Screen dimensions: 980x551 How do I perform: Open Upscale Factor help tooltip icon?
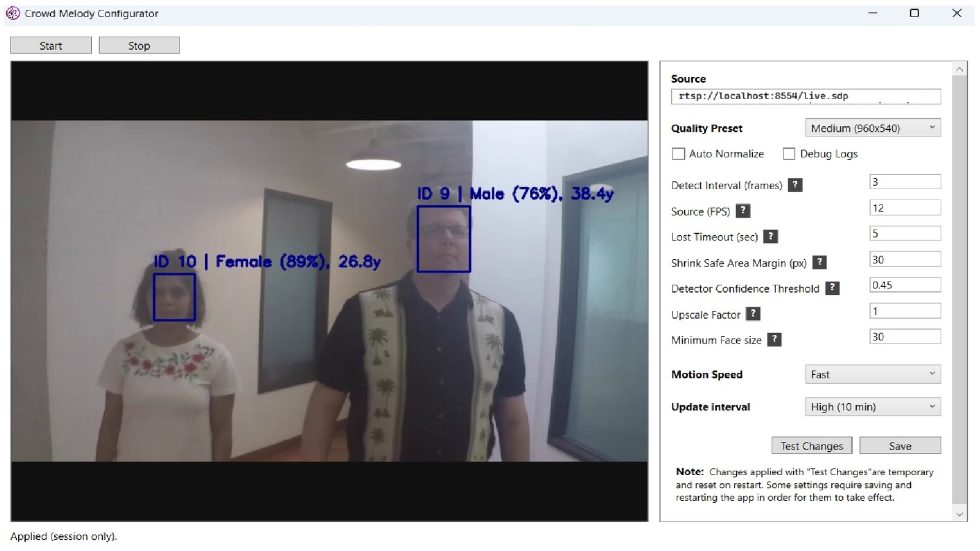[x=753, y=314]
